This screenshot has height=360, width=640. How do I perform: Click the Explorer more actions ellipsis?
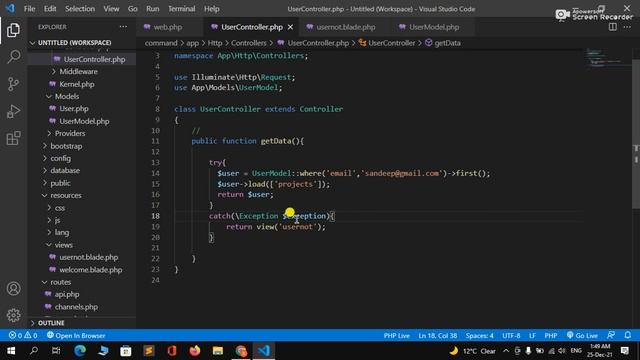tap(123, 27)
